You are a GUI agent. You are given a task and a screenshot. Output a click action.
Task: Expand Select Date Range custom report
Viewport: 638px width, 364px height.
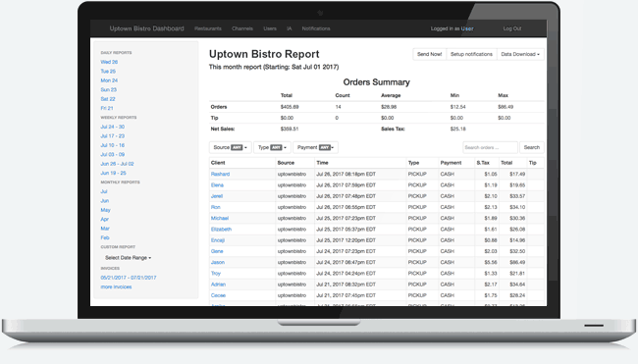[128, 258]
